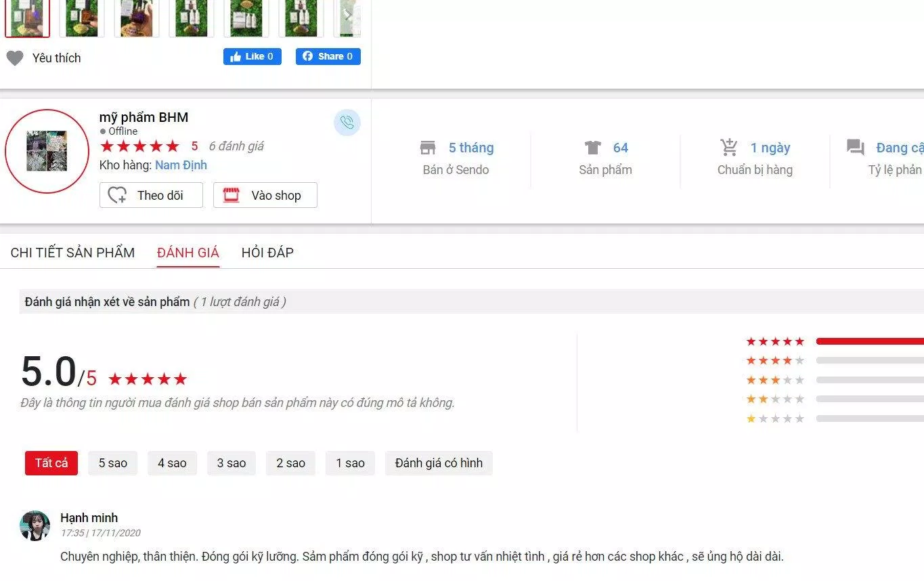924x581 pixels.
Task: Enable the 'Đánh giá có hình' filter
Action: [439, 463]
